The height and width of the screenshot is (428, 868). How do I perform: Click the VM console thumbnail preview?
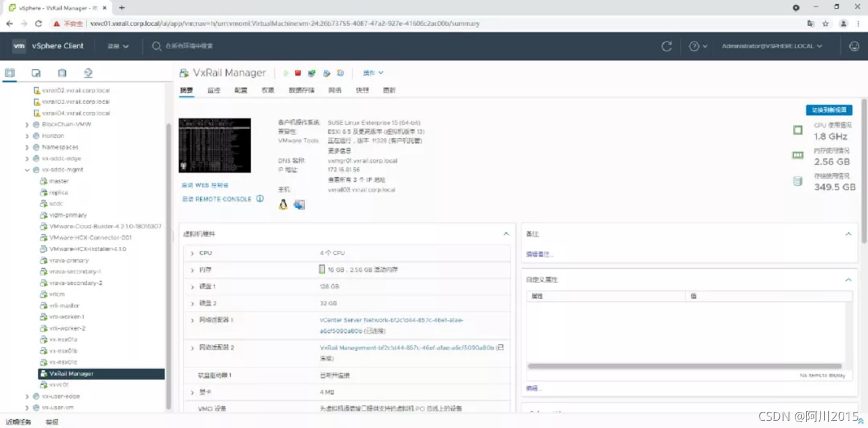(215, 145)
